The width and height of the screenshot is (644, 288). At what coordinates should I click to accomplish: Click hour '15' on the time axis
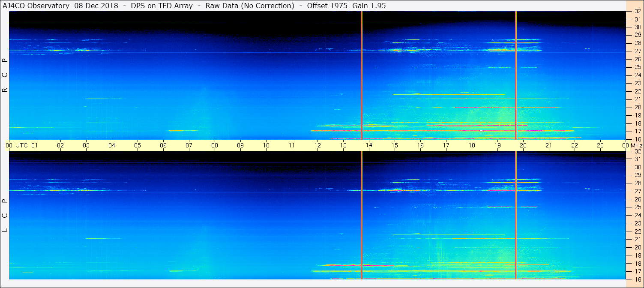coord(395,145)
